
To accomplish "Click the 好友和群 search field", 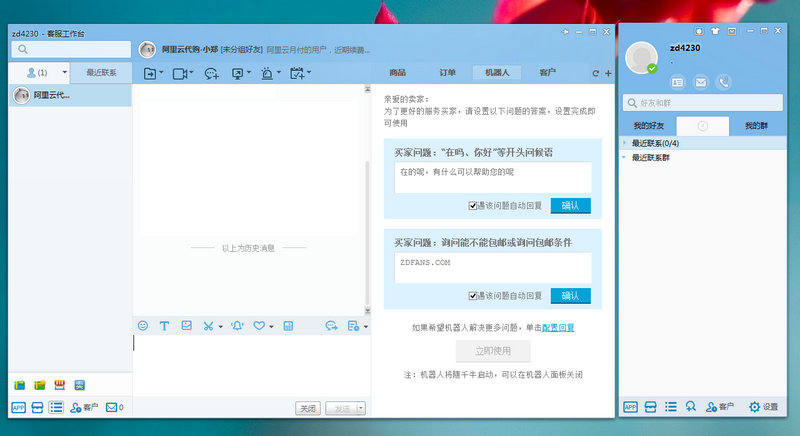I will point(703,103).
